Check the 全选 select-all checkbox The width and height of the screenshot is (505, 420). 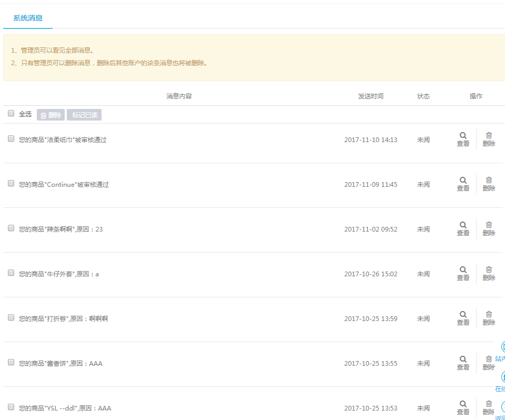(x=11, y=114)
